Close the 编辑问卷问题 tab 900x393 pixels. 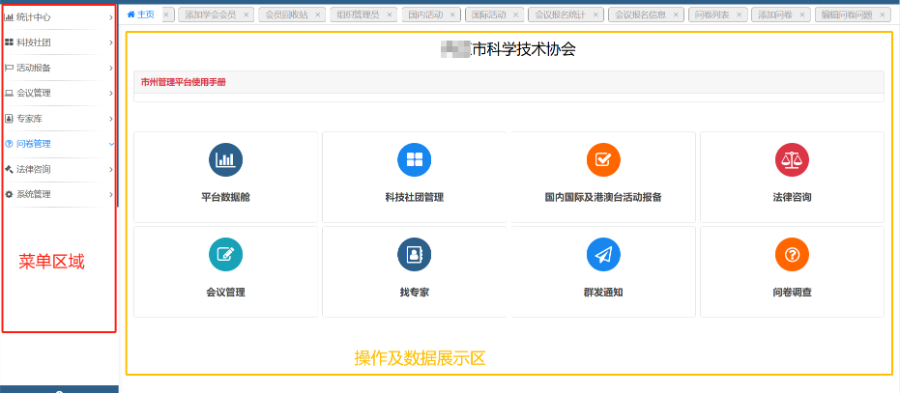point(882,15)
